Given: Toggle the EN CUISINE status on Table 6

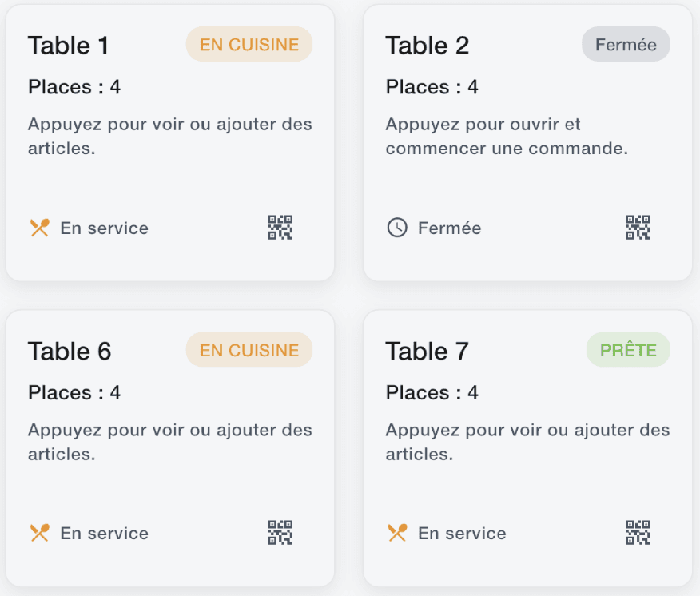Looking at the screenshot, I should coord(249,349).
